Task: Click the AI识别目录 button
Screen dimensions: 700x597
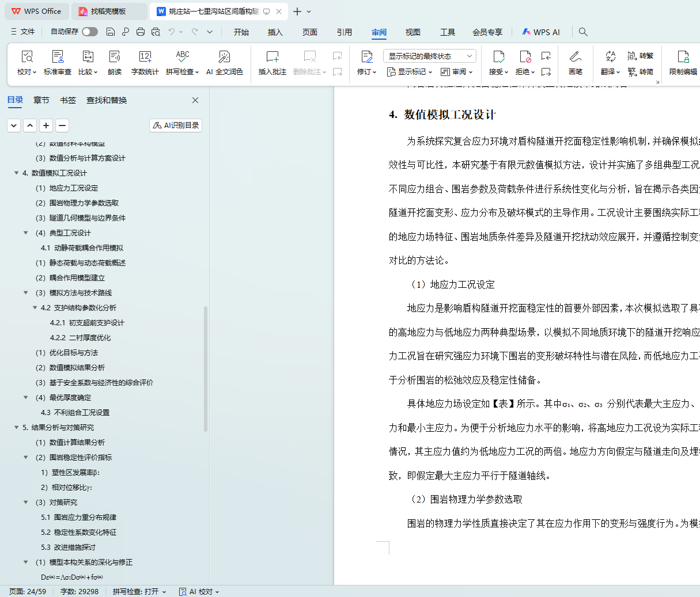Action: 176,126
